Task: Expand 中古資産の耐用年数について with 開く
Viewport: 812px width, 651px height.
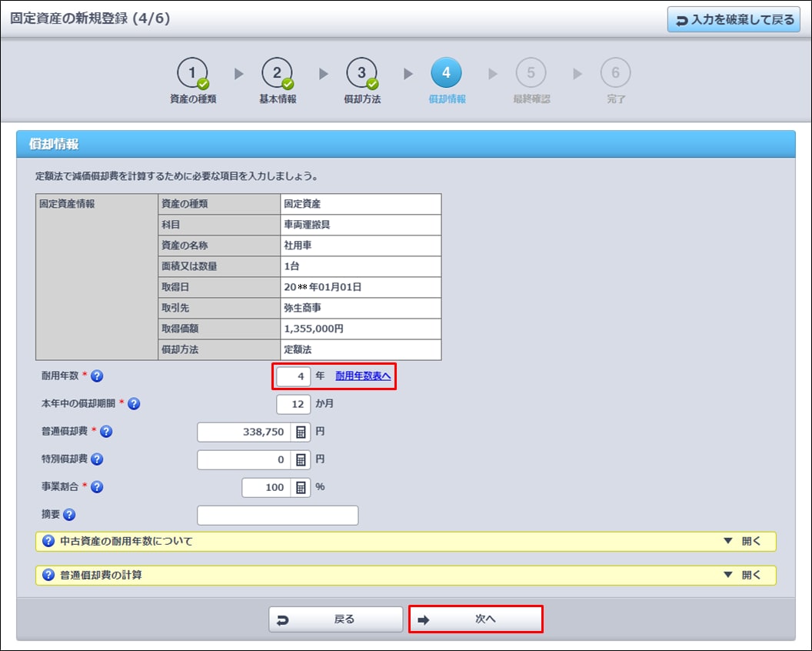Action: [742, 541]
